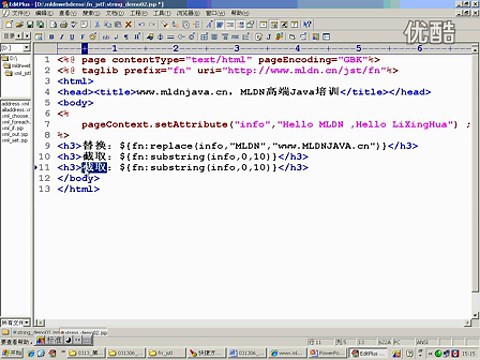The height and width of the screenshot is (360, 480).
Task: Click the Redo arrow icon
Action: pos(152,24)
